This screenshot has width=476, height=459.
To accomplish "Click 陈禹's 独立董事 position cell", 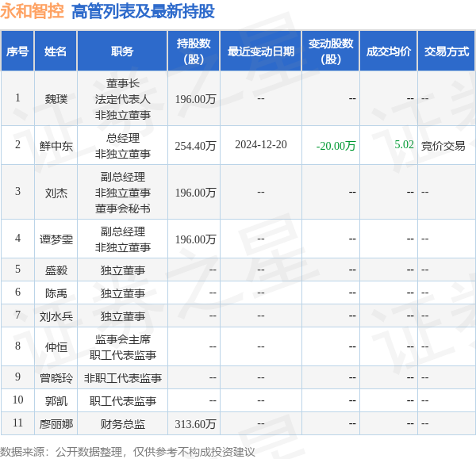I will [x=123, y=293].
